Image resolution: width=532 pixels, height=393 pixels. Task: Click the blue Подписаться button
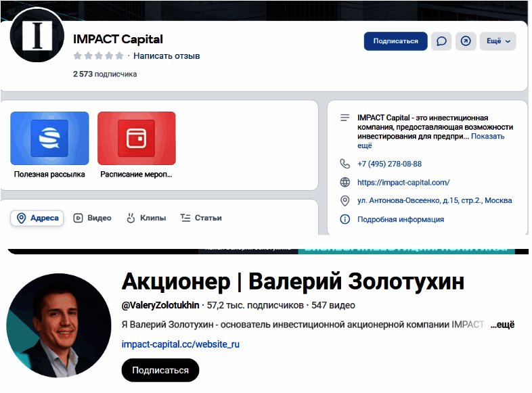click(395, 41)
